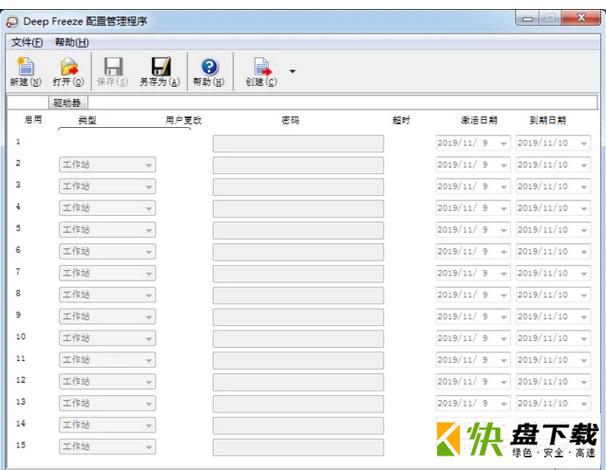Open row 12 expiry date picker
This screenshot has width=606, height=470.
pos(553,381)
